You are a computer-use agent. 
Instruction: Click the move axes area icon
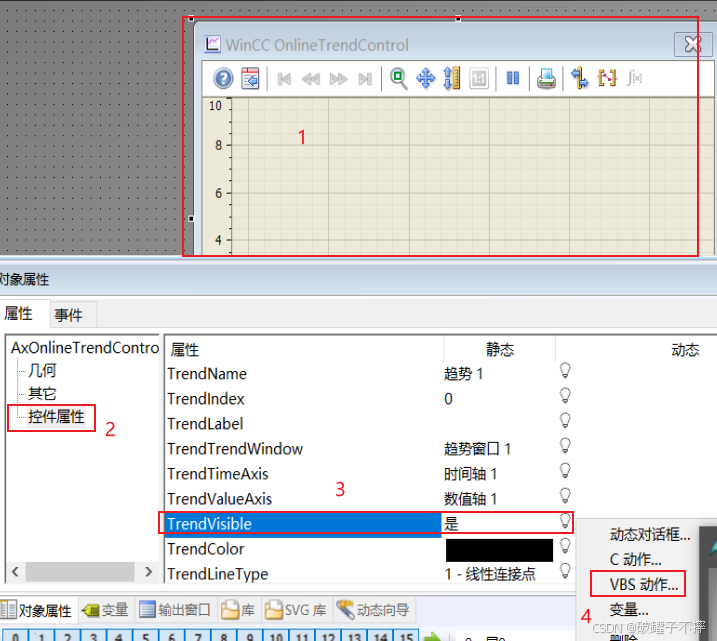580,78
